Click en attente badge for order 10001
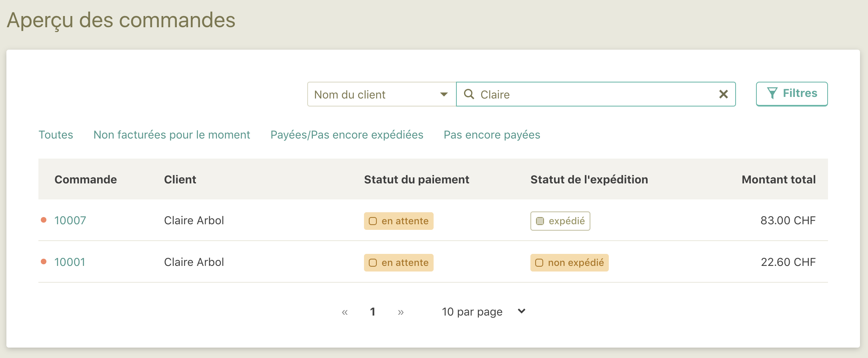Screen dimensions: 868x358 click(398, 263)
